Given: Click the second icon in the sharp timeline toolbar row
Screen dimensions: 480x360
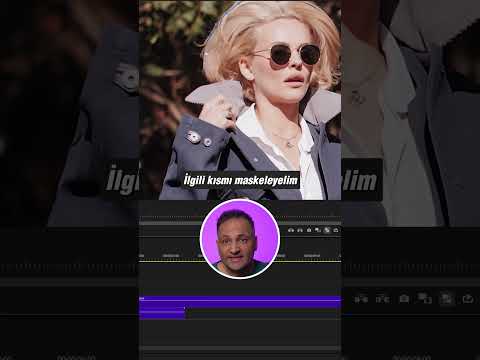Looking at the screenshot, I should pos(300,230).
